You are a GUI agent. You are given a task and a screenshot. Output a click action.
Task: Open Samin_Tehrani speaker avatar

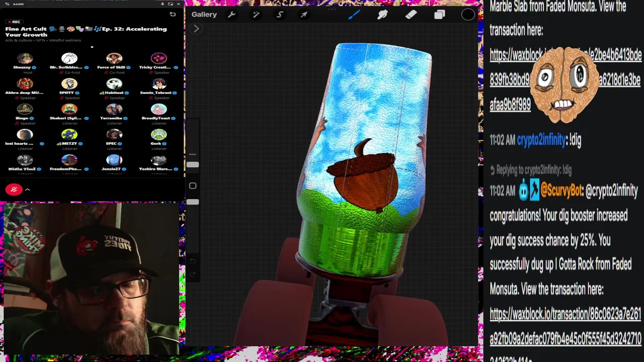[159, 84]
